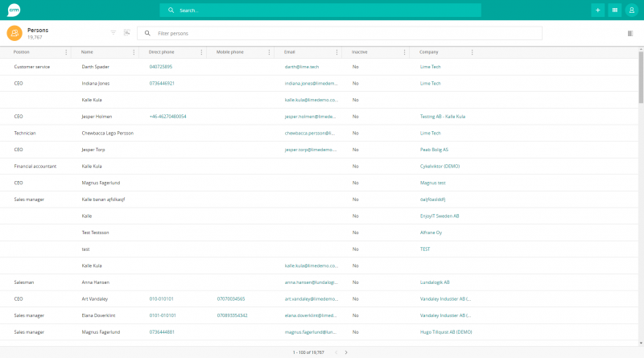Click the filter icon beside Persons title
The width and height of the screenshot is (644, 358).
click(114, 33)
